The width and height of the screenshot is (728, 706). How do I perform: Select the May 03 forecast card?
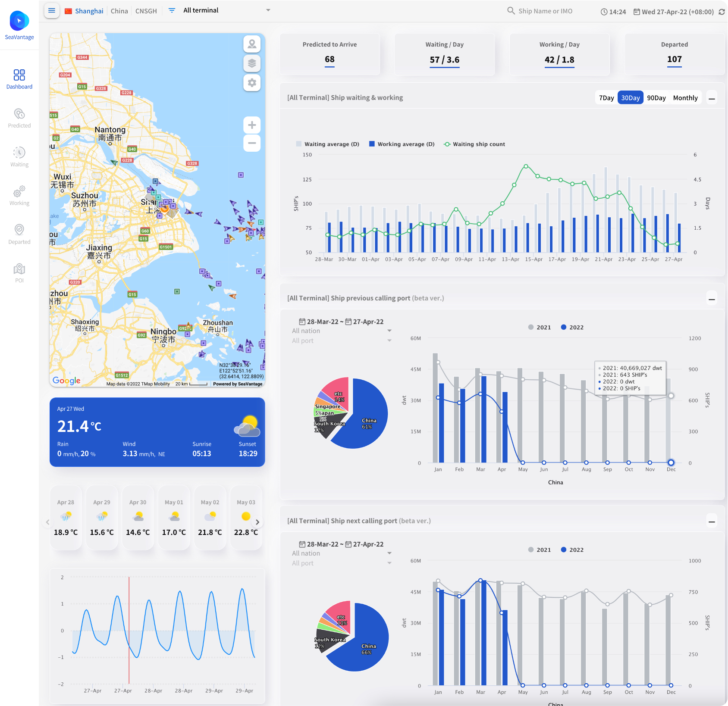point(246,518)
